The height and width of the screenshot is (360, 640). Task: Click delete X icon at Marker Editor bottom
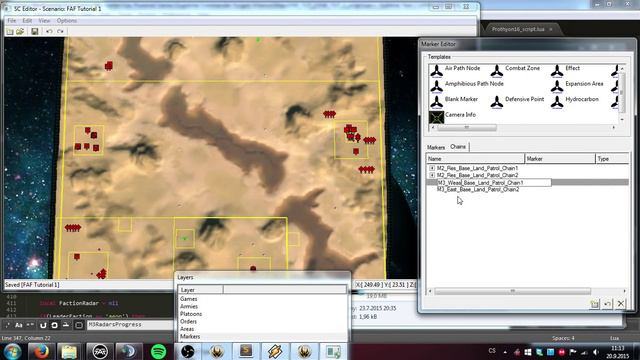click(620, 304)
